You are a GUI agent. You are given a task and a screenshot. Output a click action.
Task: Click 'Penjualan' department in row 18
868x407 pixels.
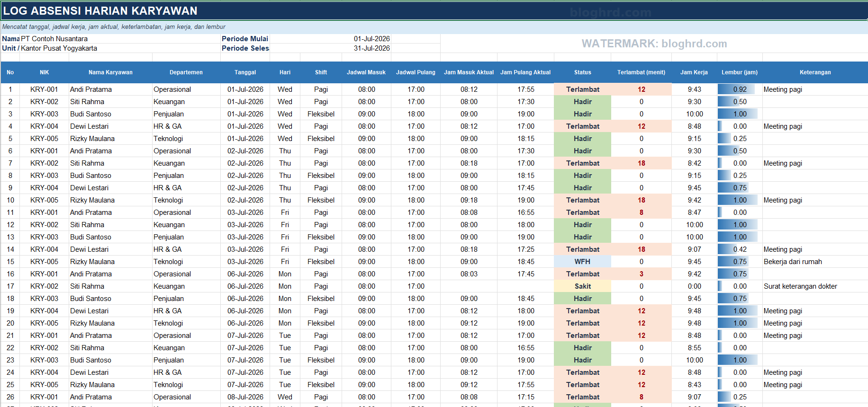[186, 299]
